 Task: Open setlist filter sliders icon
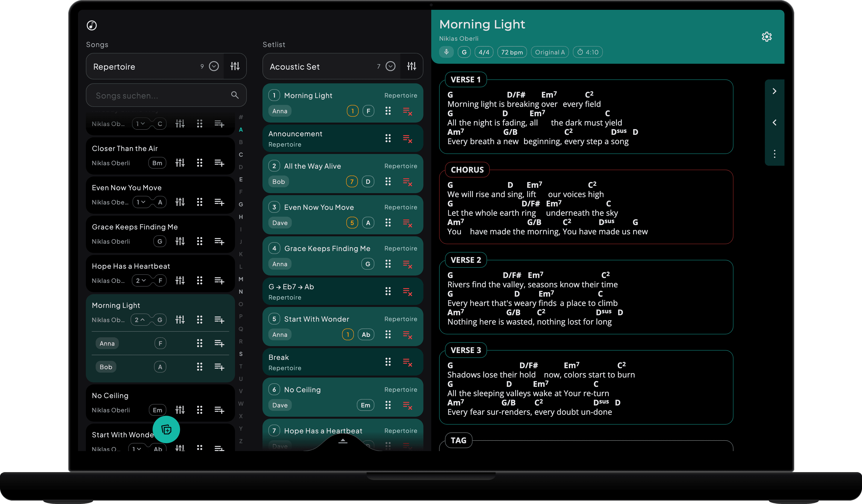(412, 66)
